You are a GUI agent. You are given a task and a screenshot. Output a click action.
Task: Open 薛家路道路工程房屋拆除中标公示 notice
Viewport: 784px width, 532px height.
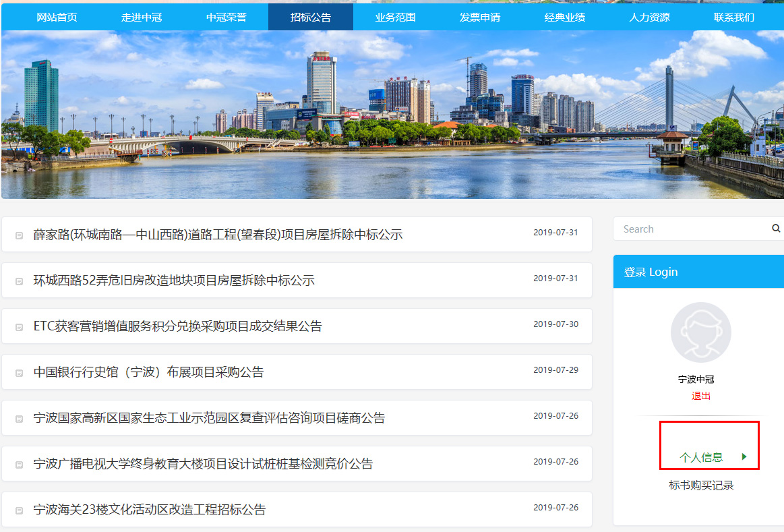218,235
